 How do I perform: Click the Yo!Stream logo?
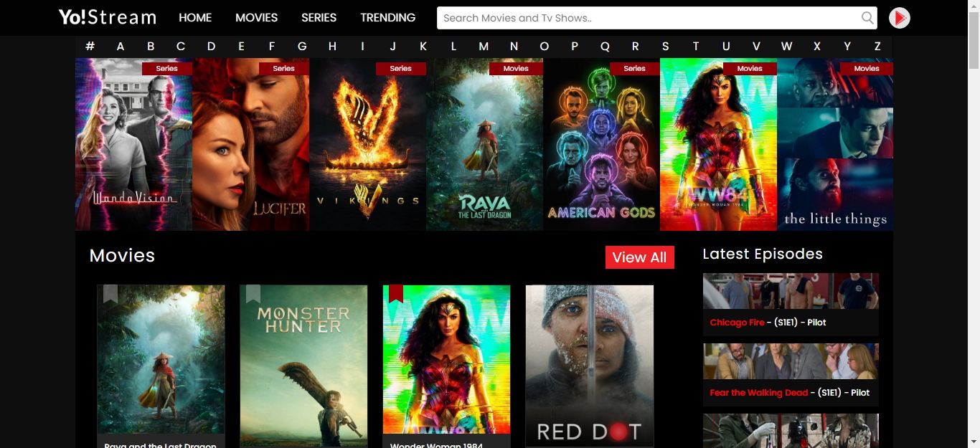(x=108, y=17)
